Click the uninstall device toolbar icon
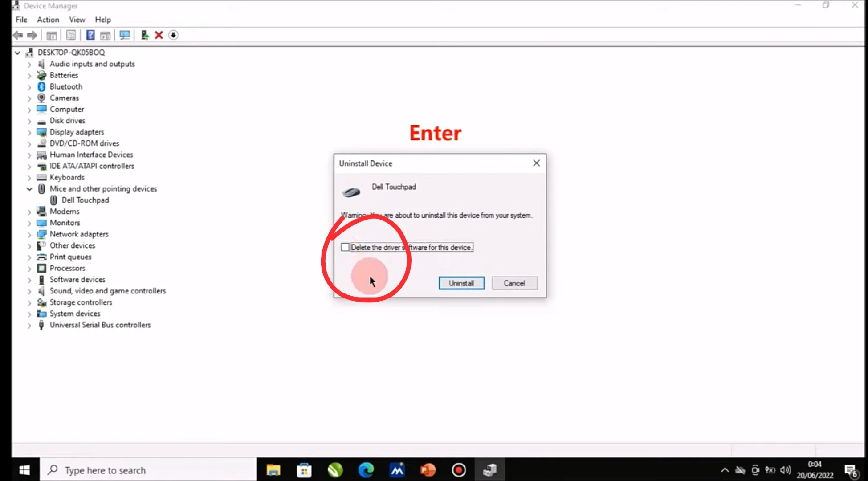 coord(158,34)
